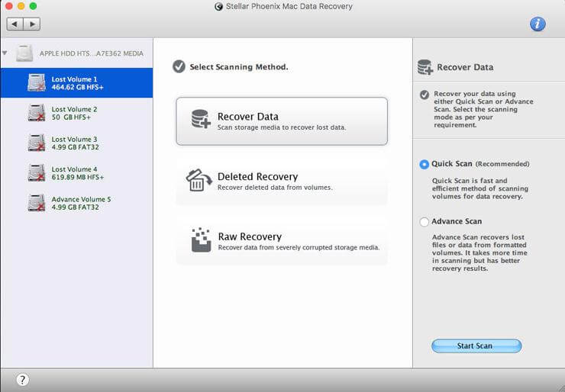The width and height of the screenshot is (565, 392).
Task: Click the Raw Recovery pixelated icon
Action: pos(201,239)
